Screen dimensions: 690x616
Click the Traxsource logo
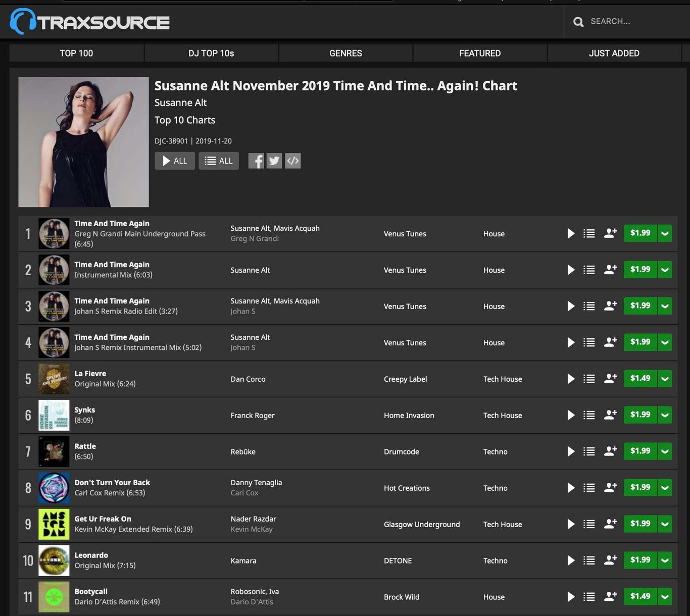pos(90,22)
